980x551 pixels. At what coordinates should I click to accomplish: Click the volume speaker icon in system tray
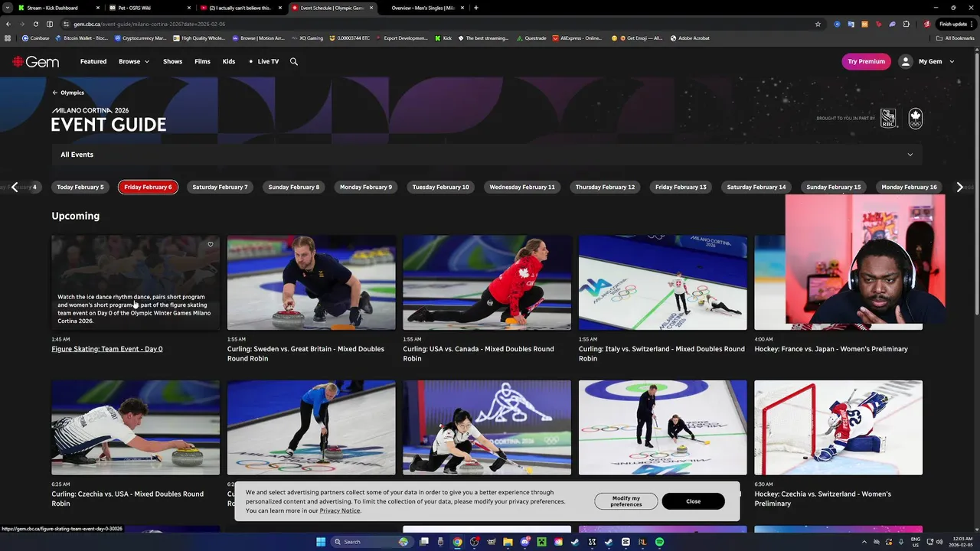click(940, 542)
